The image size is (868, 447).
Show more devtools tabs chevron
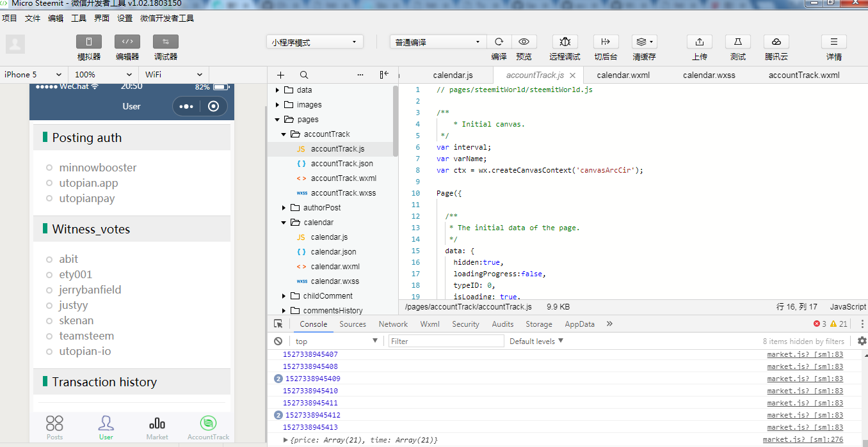coord(609,324)
